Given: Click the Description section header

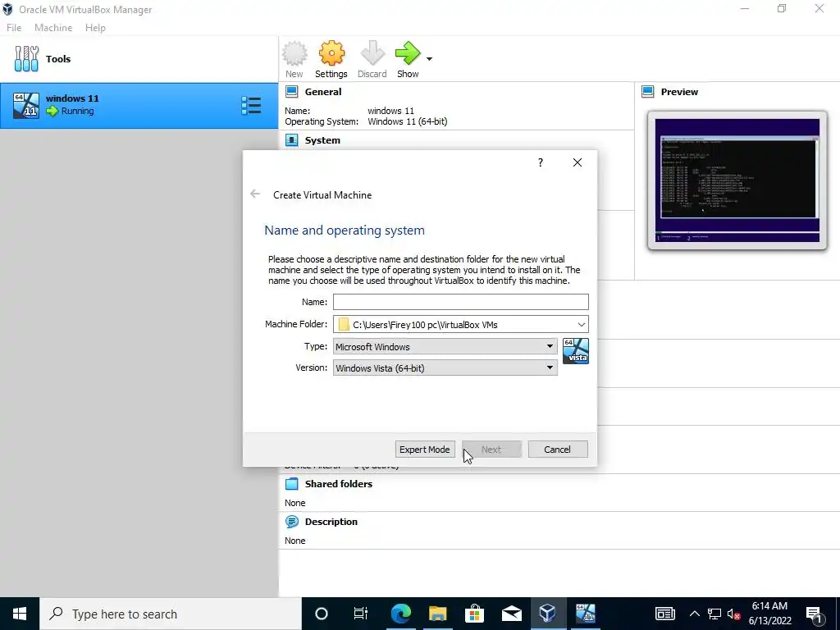Looking at the screenshot, I should 331,522.
